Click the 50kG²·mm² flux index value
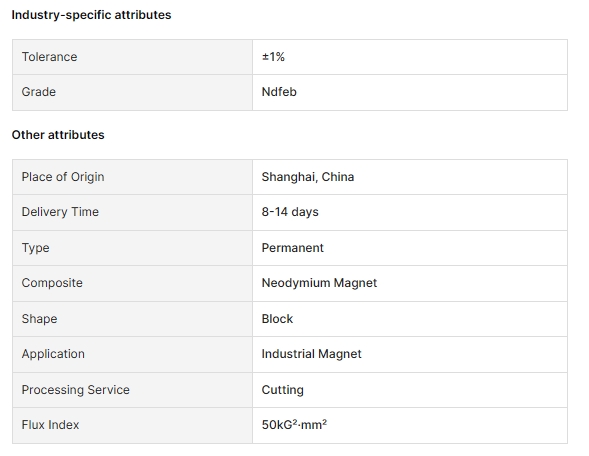The height and width of the screenshot is (456, 589). pos(294,425)
